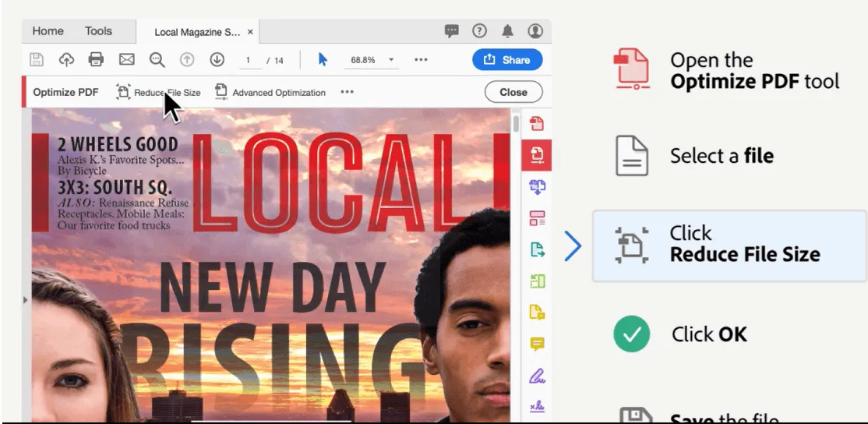This screenshot has width=868, height=424.
Task: Open the yellow Comment tool in sidebar
Action: coord(537,344)
